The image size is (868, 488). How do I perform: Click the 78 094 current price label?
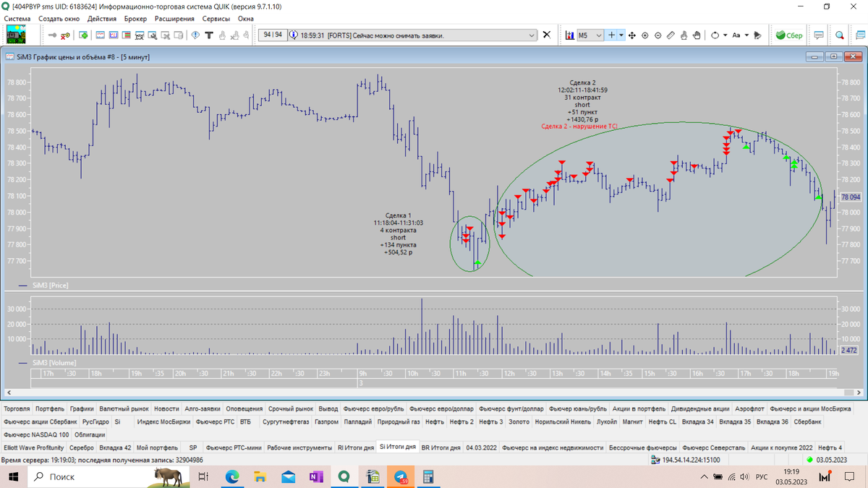[x=850, y=197]
